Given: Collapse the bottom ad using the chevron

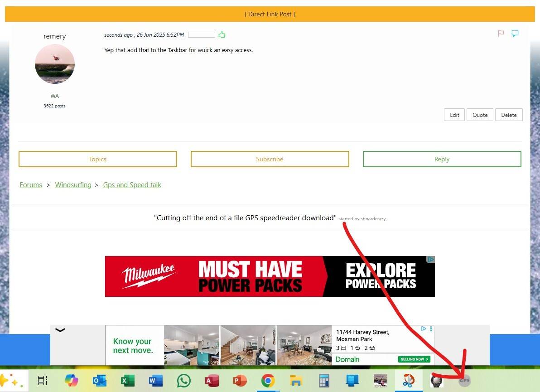Looking at the screenshot, I should [60, 330].
